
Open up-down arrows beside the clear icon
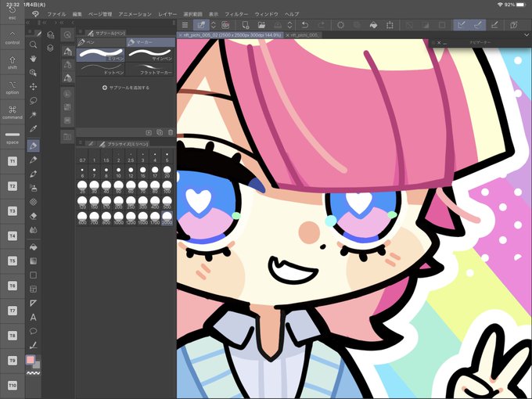[289, 25]
